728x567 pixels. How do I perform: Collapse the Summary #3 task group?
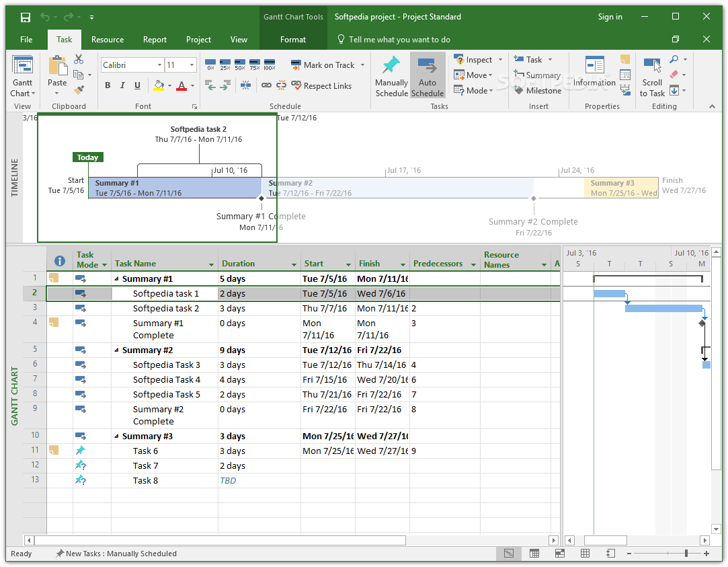(116, 437)
